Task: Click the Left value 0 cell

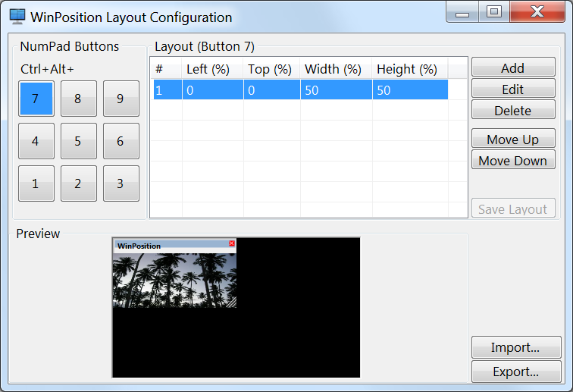Action: click(x=213, y=89)
